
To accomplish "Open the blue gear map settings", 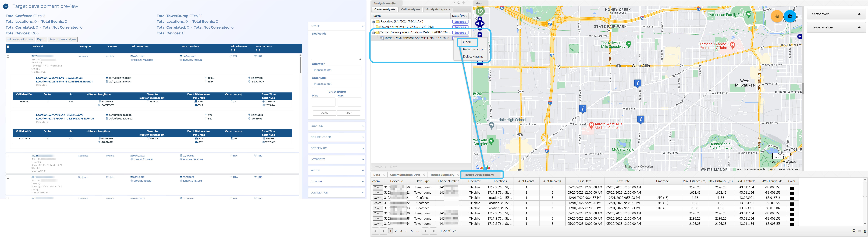I will [790, 16].
